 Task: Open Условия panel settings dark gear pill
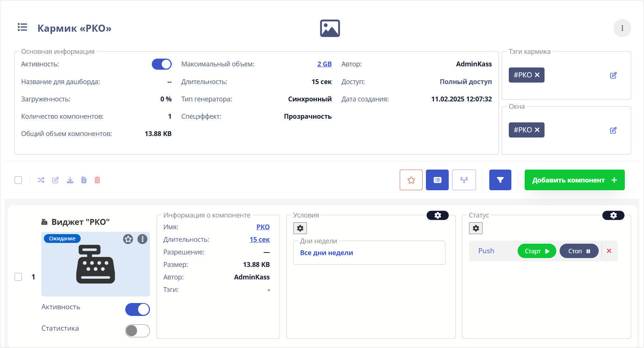point(438,215)
